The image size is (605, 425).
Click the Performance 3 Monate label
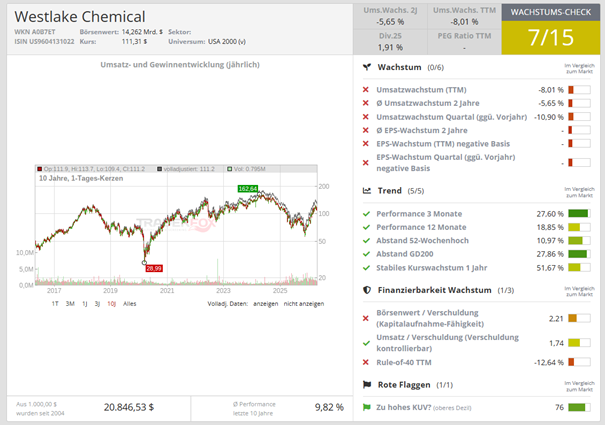pyautogui.click(x=419, y=214)
